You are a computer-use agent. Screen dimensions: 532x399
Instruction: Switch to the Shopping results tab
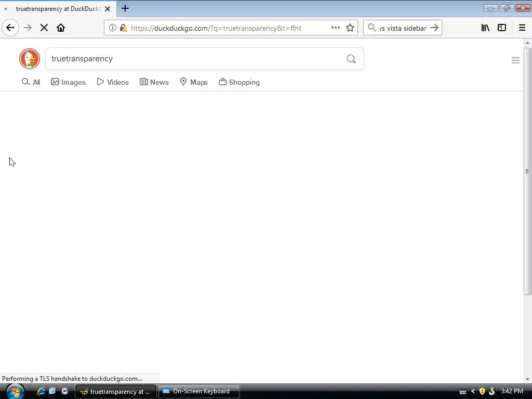(x=239, y=82)
